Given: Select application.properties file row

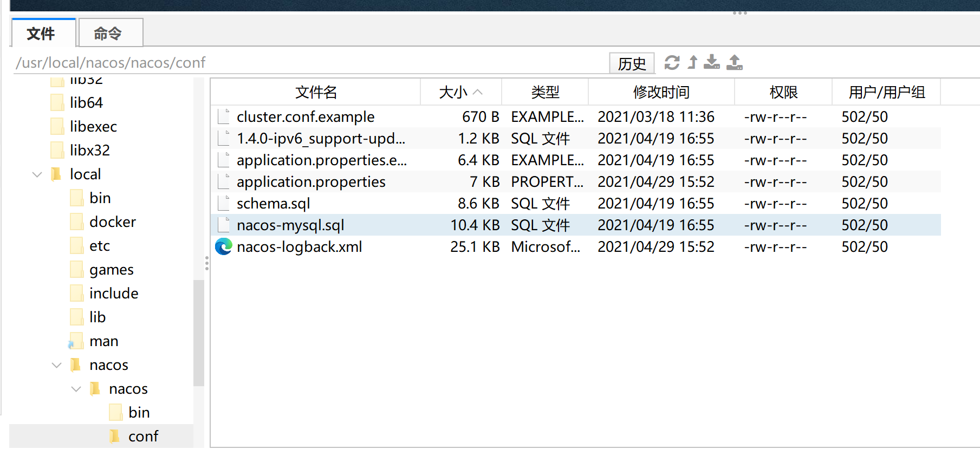Looking at the screenshot, I should pos(311,182).
